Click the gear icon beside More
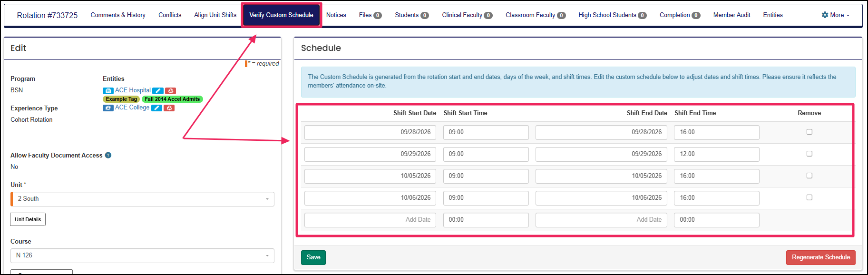 [825, 15]
